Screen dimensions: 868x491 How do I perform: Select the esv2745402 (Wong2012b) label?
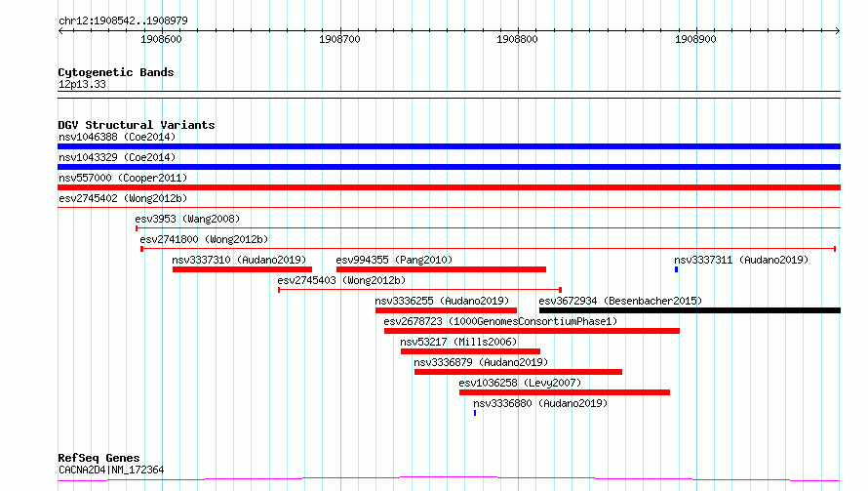pos(123,198)
